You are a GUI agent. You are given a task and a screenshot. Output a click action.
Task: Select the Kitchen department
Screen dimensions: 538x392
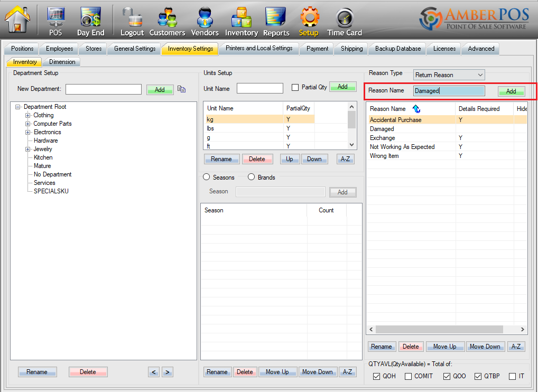[43, 157]
